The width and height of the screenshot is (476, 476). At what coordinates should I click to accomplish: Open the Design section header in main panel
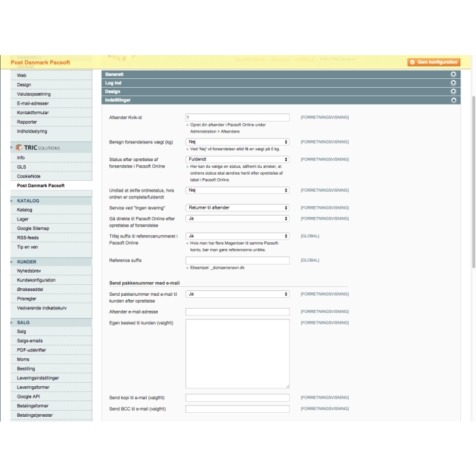281,91
